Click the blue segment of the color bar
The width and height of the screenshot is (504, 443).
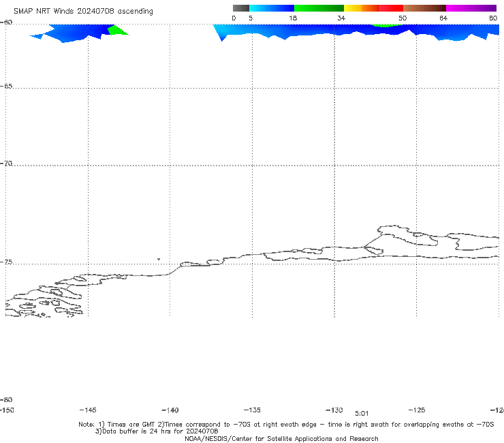272,8
